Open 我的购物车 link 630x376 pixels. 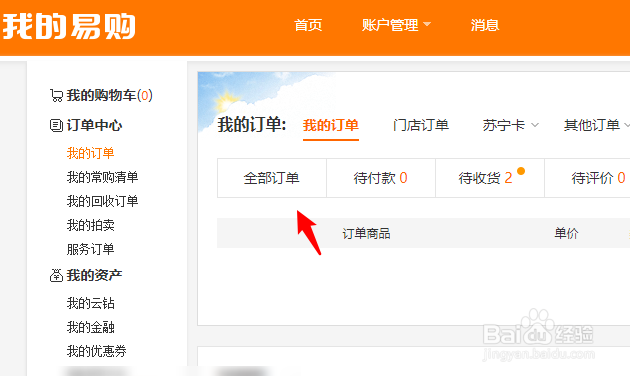point(109,96)
